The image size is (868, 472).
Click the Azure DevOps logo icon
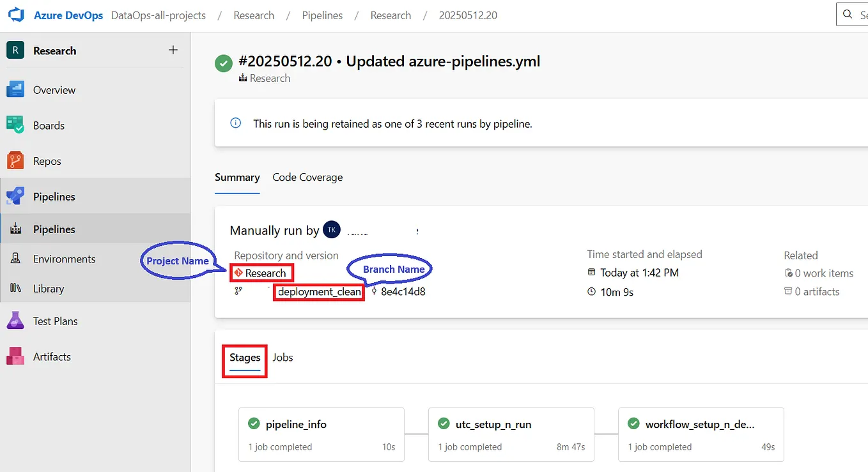15,15
